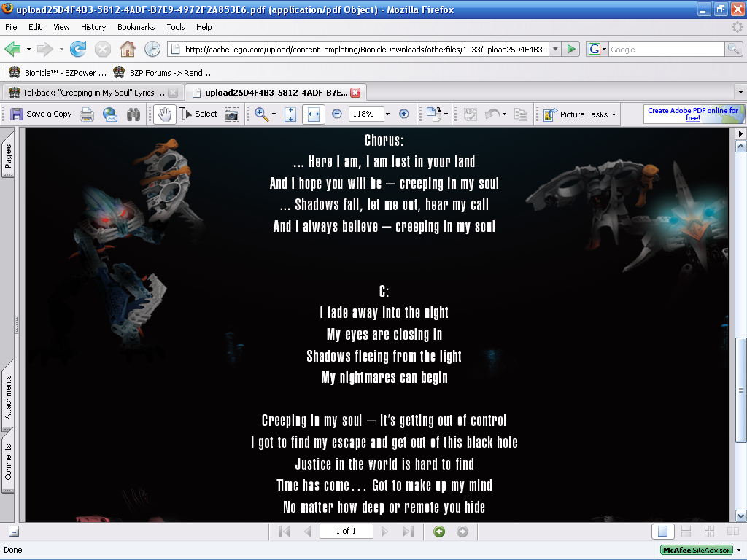Screen dimensions: 747x560
Task: Toggle Fit Width view mode
Action: point(313,114)
